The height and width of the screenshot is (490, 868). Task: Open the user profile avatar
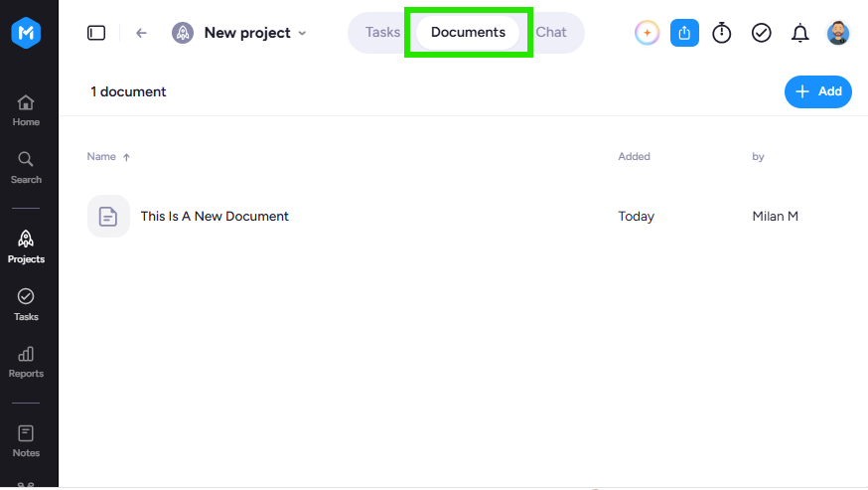click(x=838, y=33)
